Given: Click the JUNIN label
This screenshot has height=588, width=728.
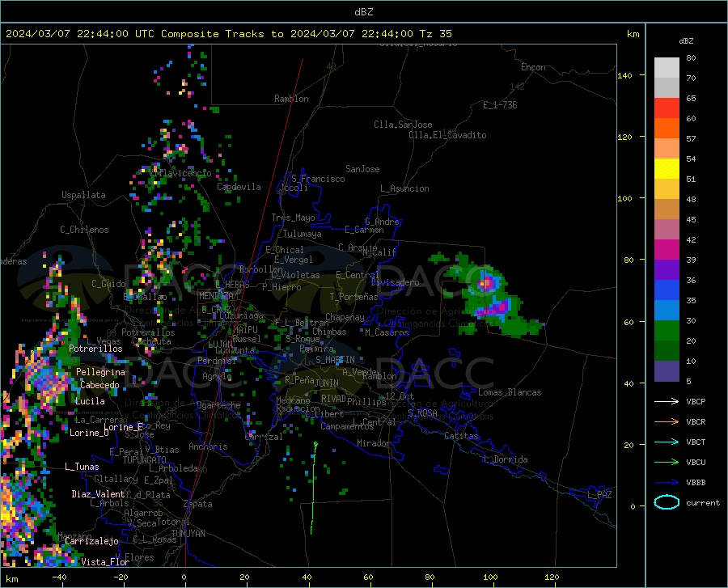Looking at the screenshot, I should [x=327, y=383].
